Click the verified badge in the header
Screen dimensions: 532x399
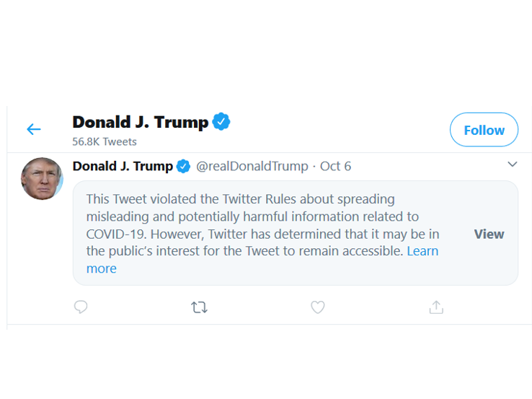[x=221, y=122]
